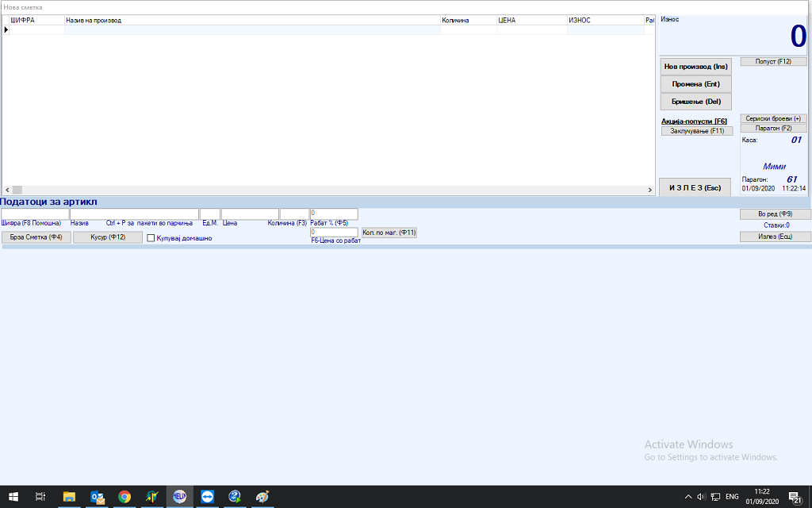The height and width of the screenshot is (508, 812).
Task: Enable the 'Купувај домашно' checkbox
Action: [x=151, y=238]
